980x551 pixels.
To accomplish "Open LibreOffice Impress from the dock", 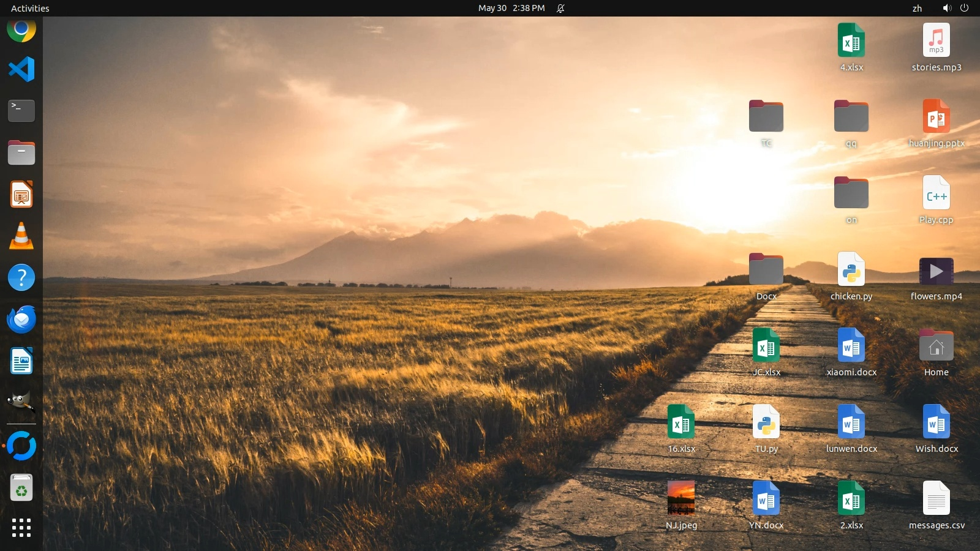I will tap(21, 195).
